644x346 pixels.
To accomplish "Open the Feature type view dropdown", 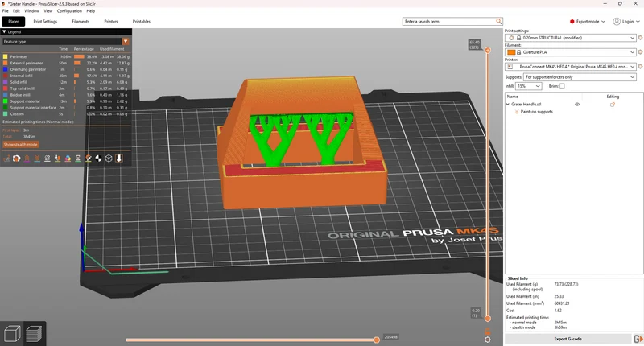I will pyautogui.click(x=66, y=42).
